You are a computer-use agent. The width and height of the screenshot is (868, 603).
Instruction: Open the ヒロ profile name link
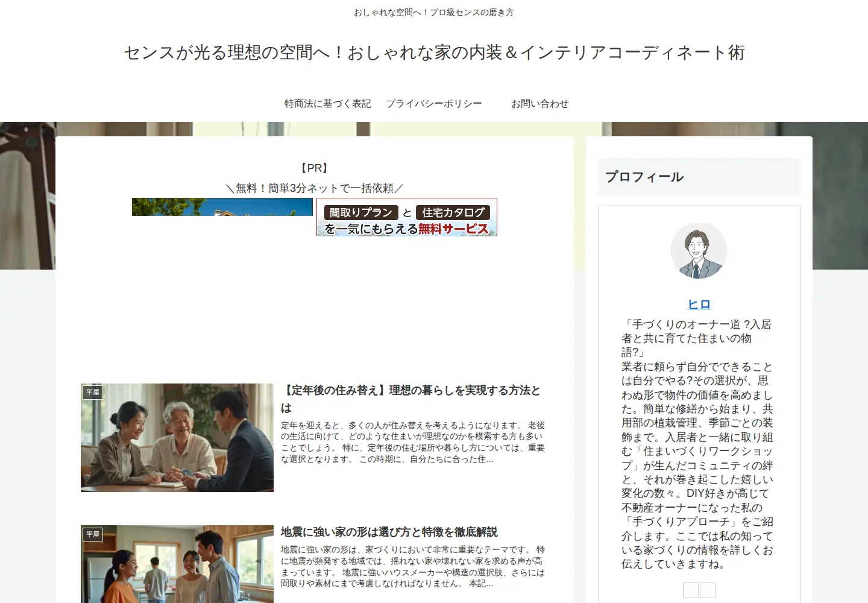[x=699, y=305]
